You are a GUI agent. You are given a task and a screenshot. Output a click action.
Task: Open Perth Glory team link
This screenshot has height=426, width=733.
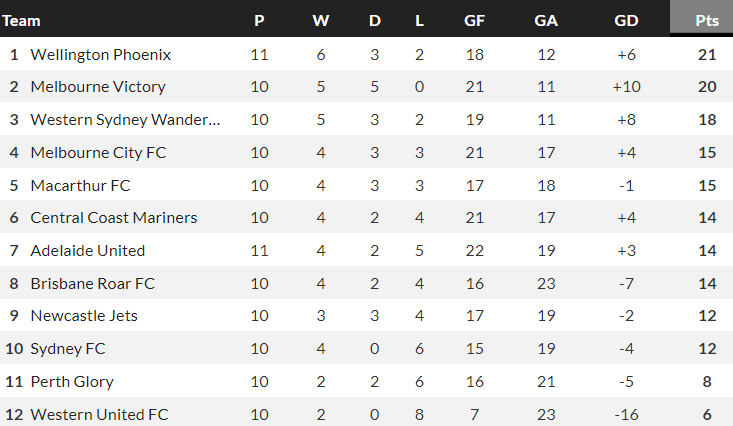point(72,381)
